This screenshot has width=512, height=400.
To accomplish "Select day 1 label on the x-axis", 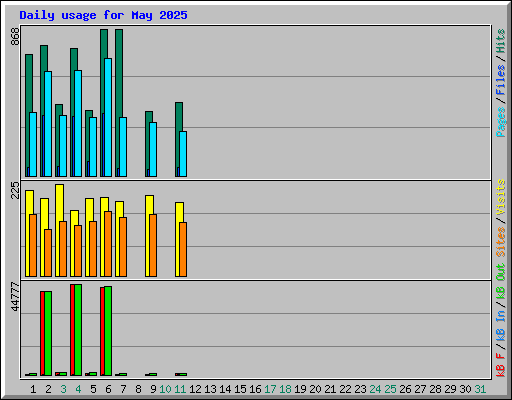I will (33, 389).
